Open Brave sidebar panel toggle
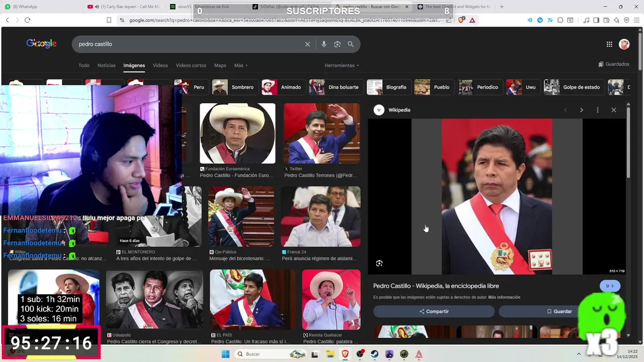This screenshot has height=362, width=644. point(596,20)
